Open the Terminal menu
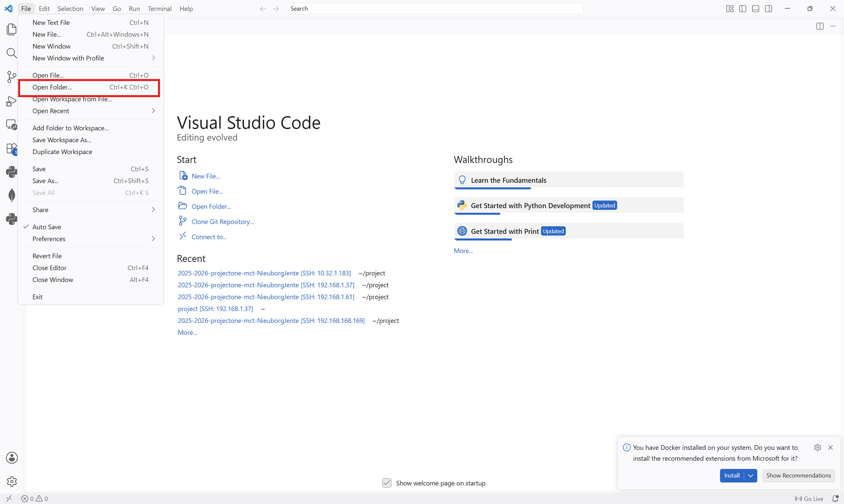The width and height of the screenshot is (844, 504). (x=160, y=9)
